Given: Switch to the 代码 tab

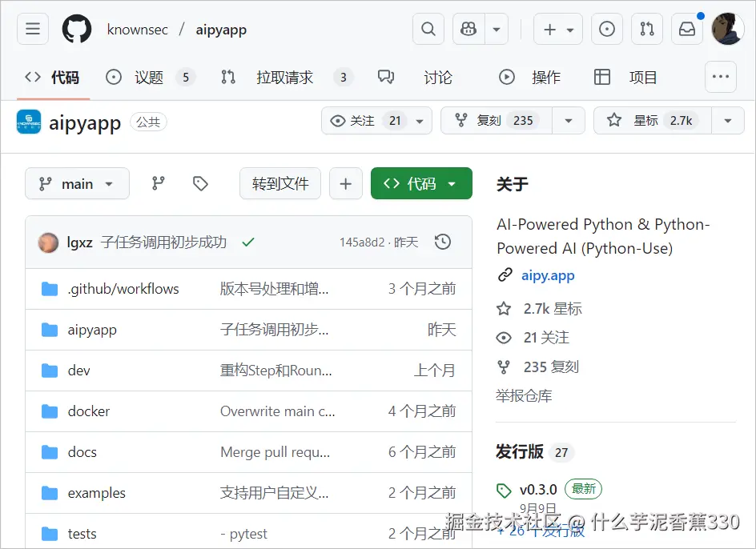Looking at the screenshot, I should [x=53, y=77].
